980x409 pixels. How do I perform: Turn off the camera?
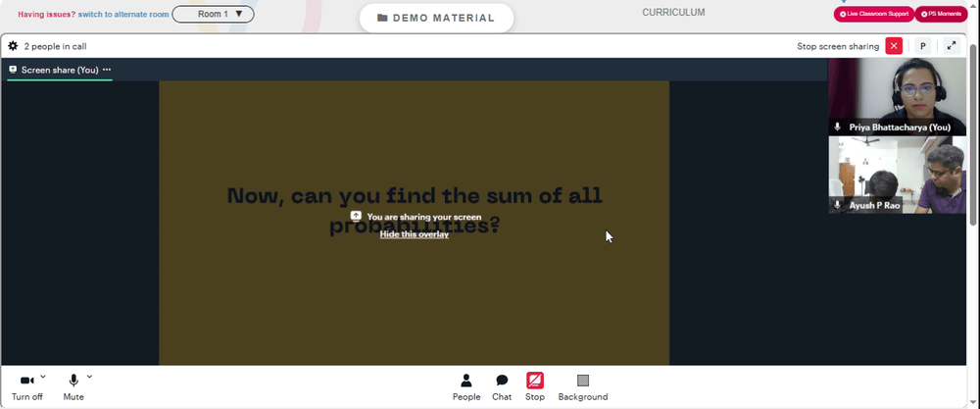pos(26,387)
